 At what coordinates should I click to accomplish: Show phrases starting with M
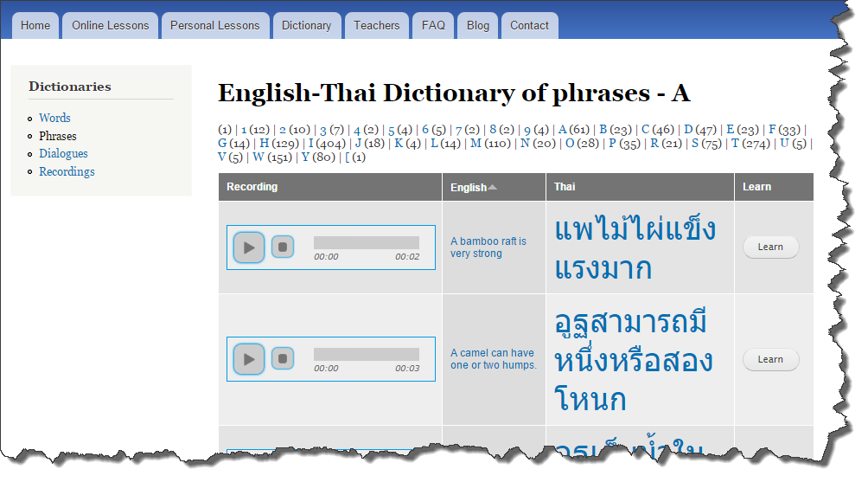pyautogui.click(x=476, y=144)
